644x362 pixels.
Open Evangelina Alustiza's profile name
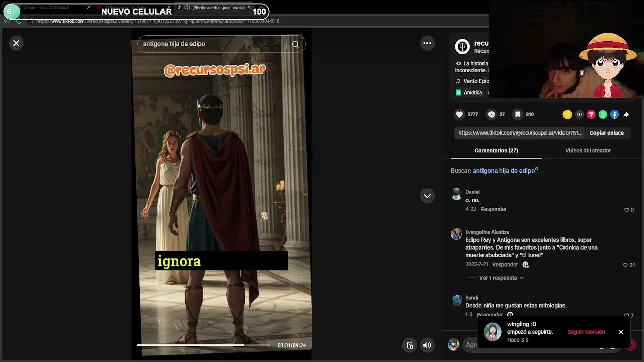(487, 232)
